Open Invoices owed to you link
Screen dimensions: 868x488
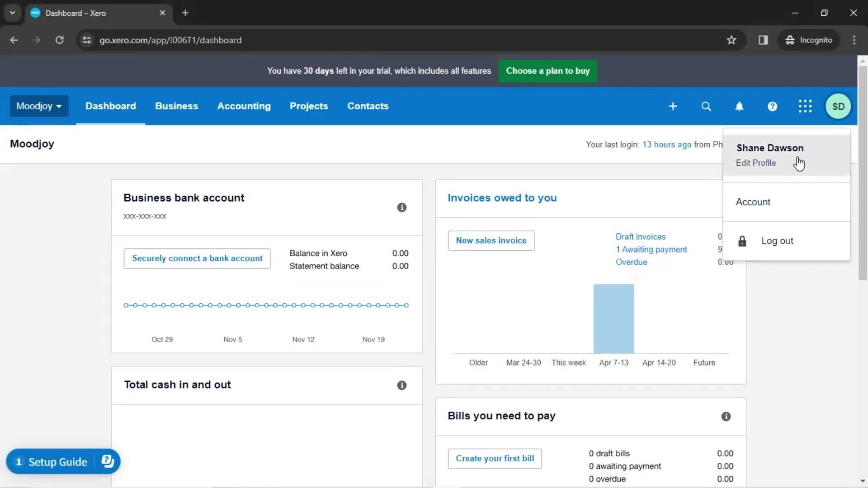click(x=502, y=198)
